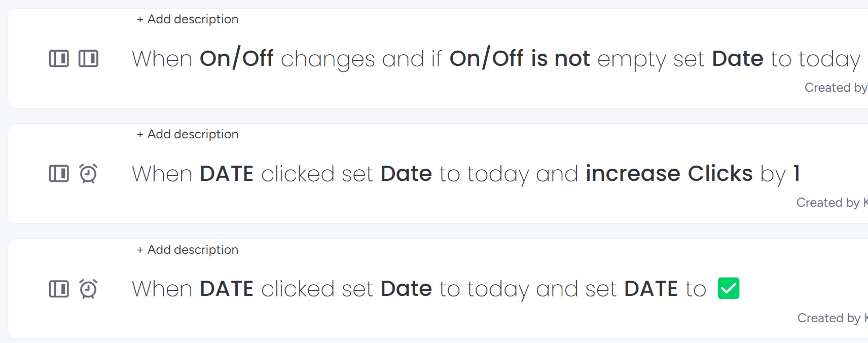Click the second column icon on the On/Off automation
Viewport: 868px width, 343px height.
click(88, 59)
